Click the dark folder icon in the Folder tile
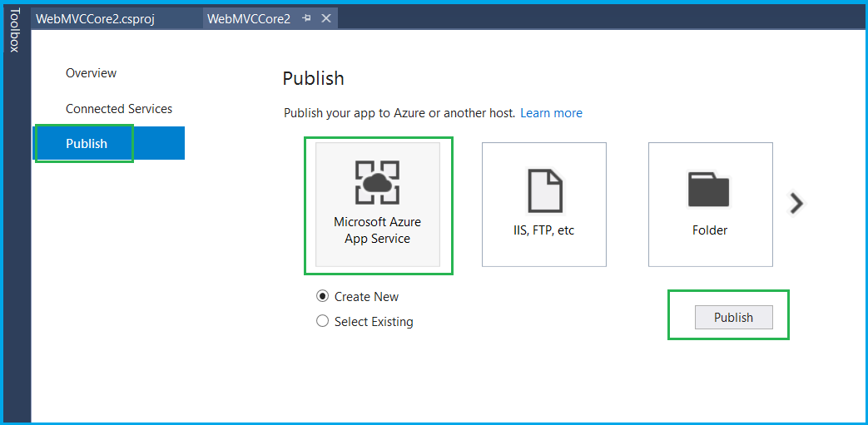Viewport: 868px width, 425px height. [x=709, y=190]
